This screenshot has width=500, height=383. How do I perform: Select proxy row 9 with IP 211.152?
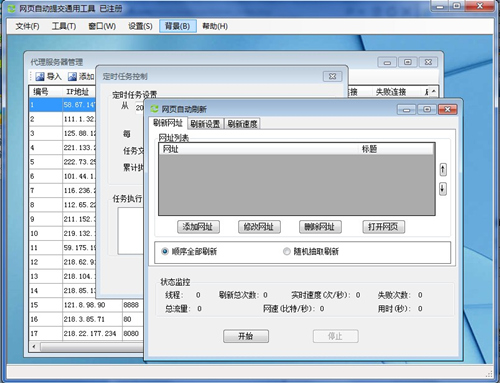coord(63,219)
